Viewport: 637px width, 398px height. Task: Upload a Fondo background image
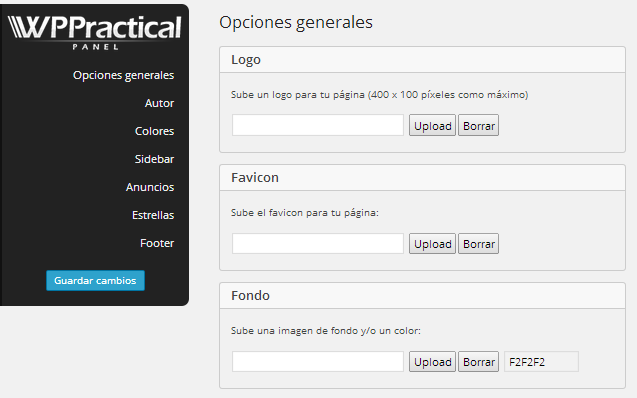[x=432, y=361]
